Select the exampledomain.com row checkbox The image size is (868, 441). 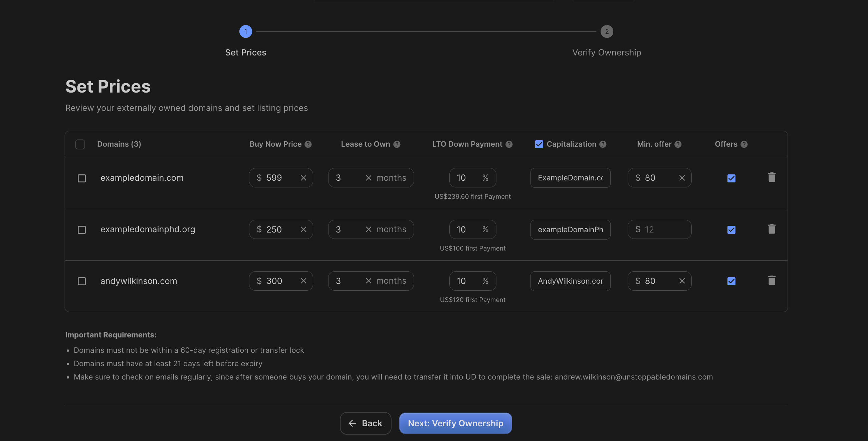[x=82, y=178]
